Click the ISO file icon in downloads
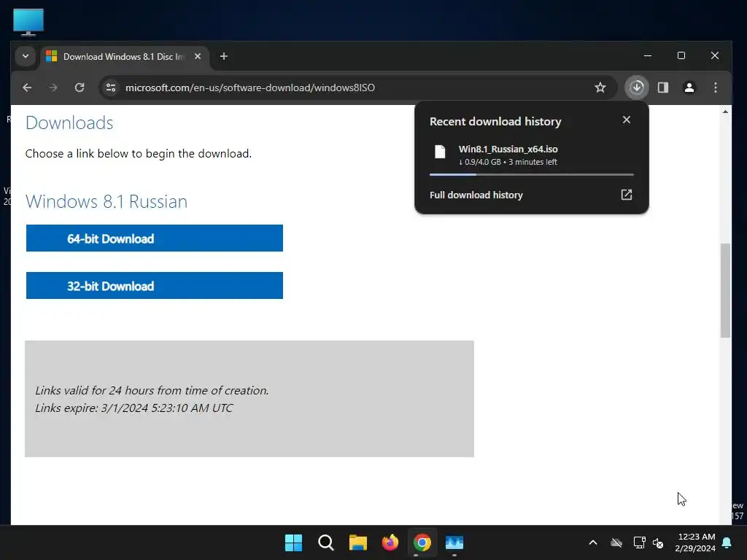Screen dimensions: 747x560 tap(440, 152)
